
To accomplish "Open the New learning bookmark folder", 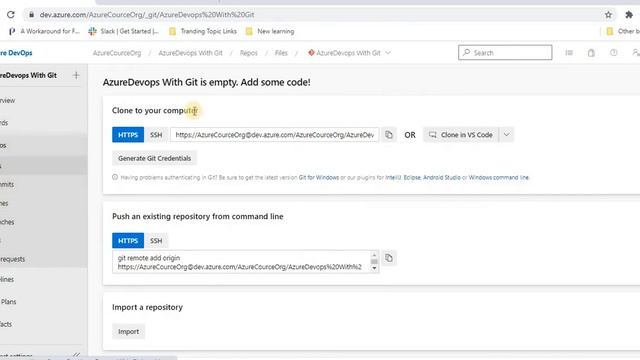I will click(270, 31).
